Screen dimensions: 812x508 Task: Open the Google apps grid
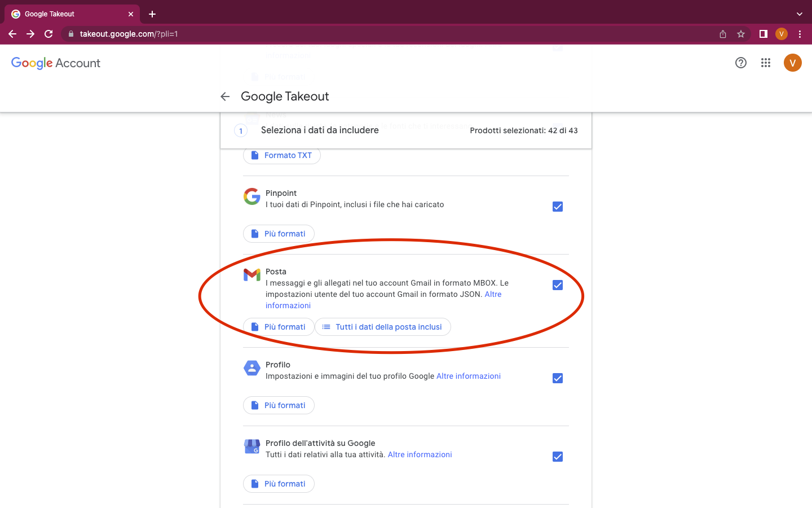coord(765,63)
